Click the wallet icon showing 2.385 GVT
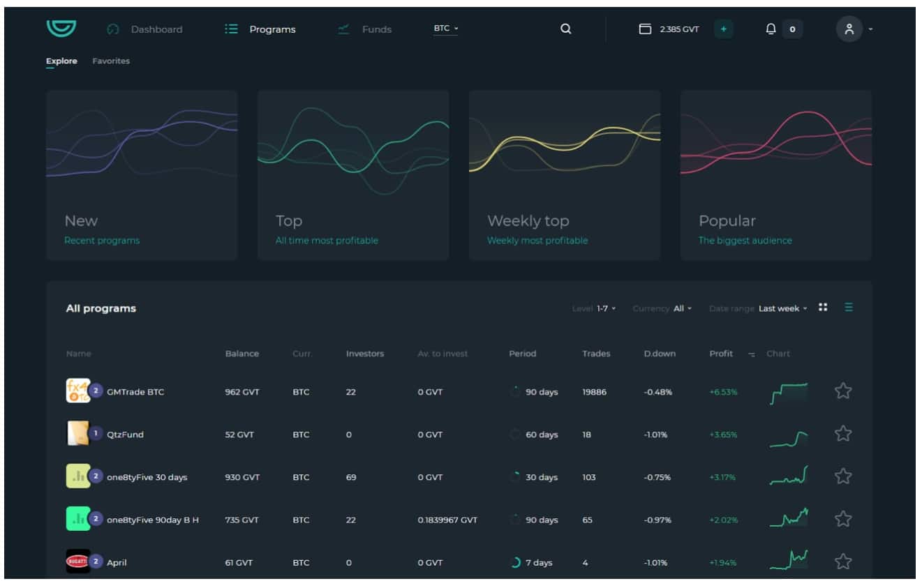The height and width of the screenshot is (588, 922). pyautogui.click(x=645, y=29)
